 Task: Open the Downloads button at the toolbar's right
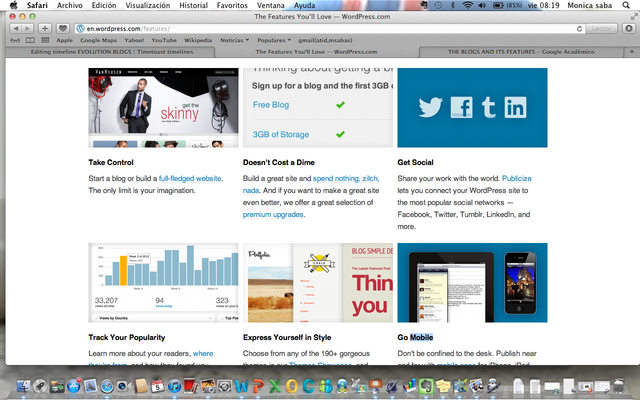(x=629, y=29)
